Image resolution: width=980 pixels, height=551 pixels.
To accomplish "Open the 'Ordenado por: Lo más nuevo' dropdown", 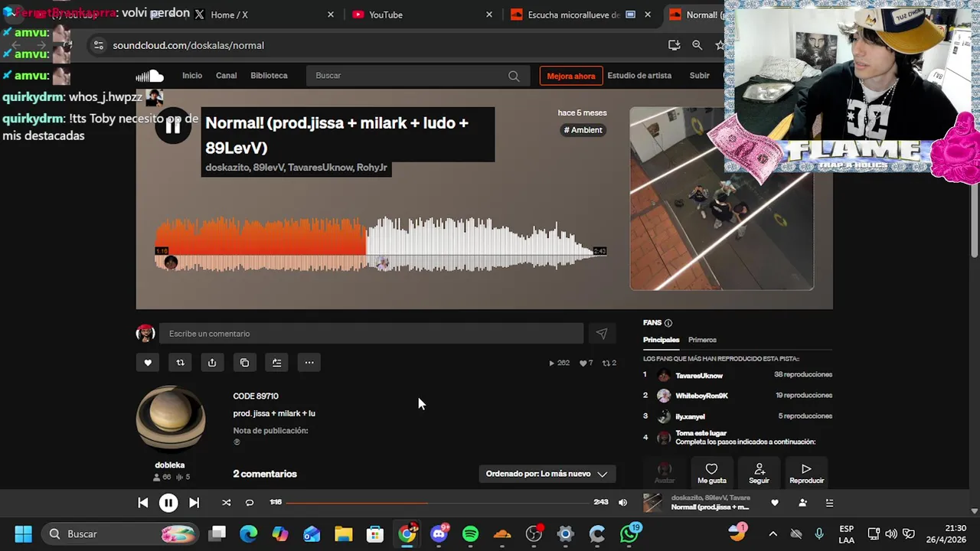I will pyautogui.click(x=547, y=474).
